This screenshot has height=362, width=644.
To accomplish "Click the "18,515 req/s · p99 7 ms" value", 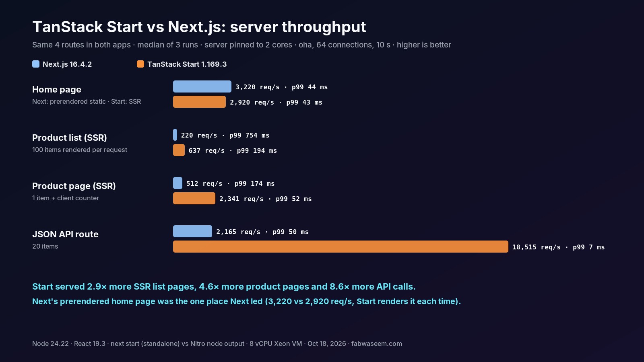I will pyautogui.click(x=559, y=247).
